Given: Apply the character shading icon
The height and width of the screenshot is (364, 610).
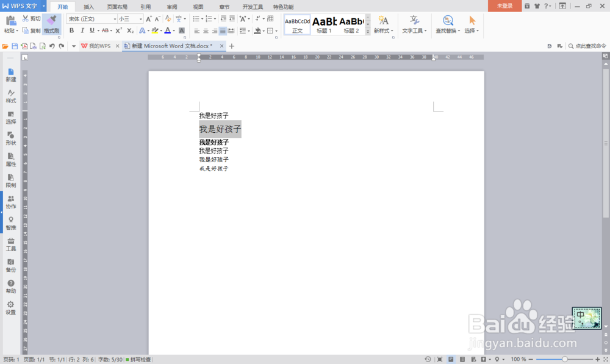Looking at the screenshot, I should point(182,30).
